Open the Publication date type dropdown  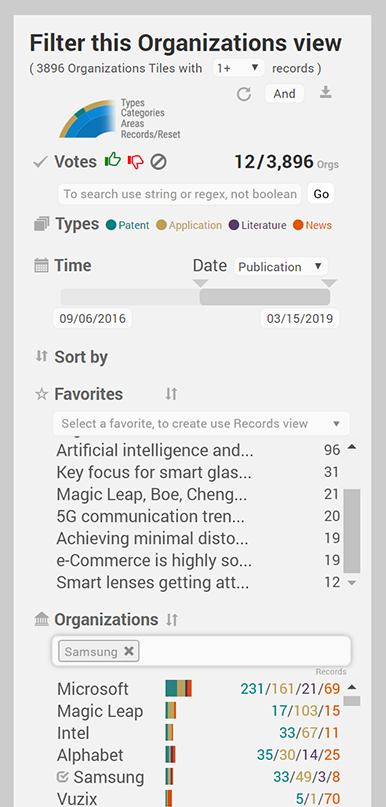pyautogui.click(x=280, y=267)
